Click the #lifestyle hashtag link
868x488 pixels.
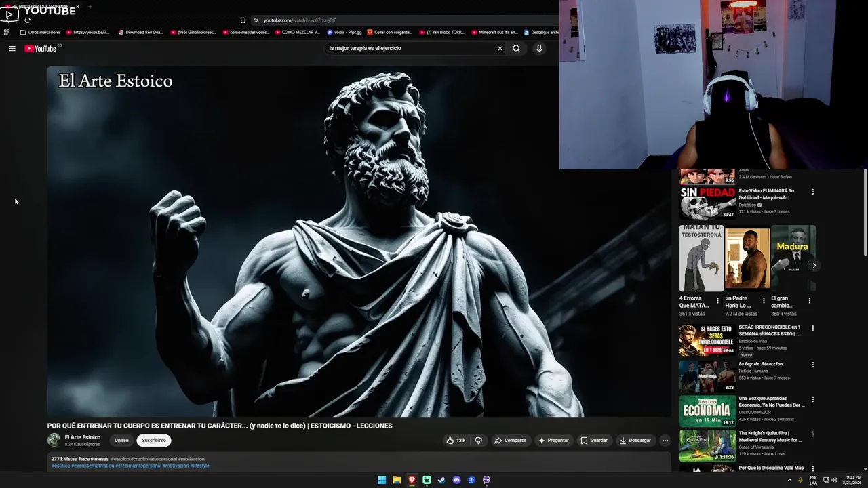199,466
